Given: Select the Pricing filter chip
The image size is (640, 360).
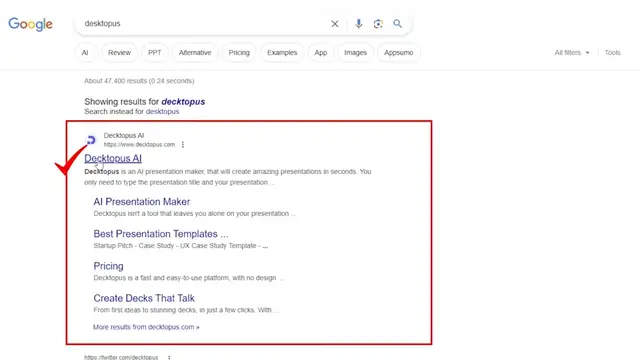Looking at the screenshot, I should (239, 53).
